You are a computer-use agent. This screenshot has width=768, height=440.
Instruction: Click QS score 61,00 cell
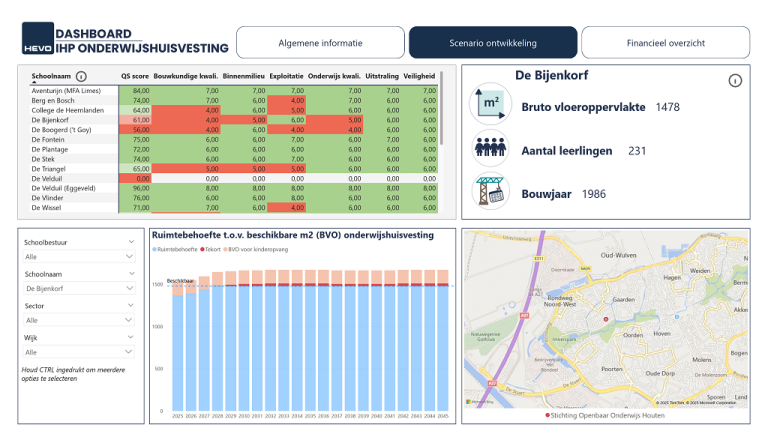tap(135, 120)
